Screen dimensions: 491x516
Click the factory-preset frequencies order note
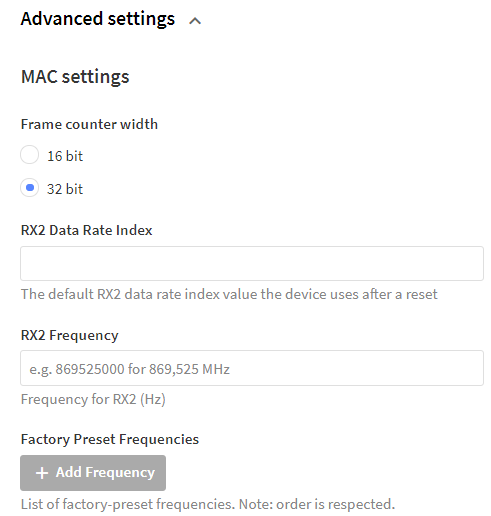(x=208, y=504)
